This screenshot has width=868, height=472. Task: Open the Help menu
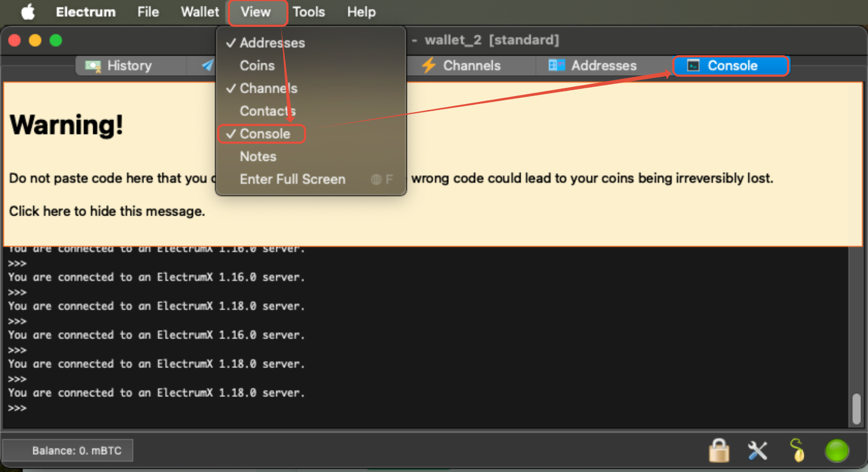[x=361, y=12]
